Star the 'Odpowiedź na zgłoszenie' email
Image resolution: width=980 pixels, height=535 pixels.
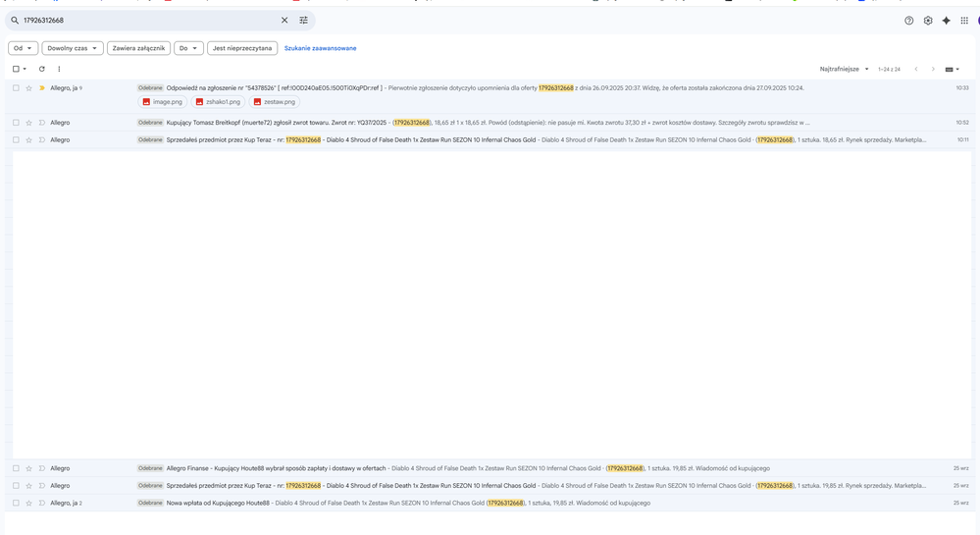pos(28,88)
